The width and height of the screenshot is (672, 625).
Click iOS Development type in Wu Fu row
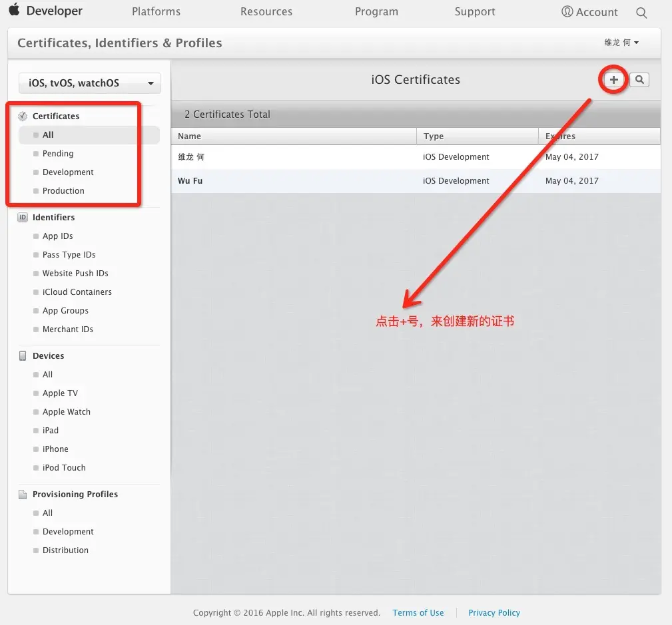[x=456, y=181]
